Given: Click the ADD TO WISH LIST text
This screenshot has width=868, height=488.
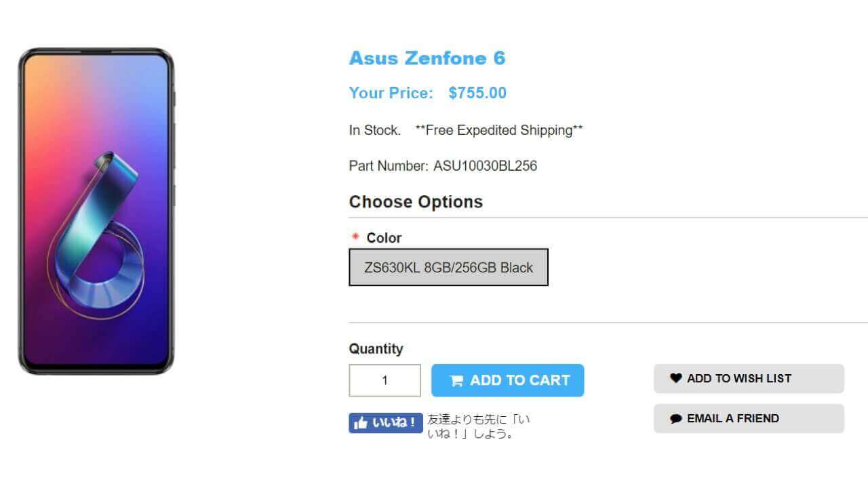Looking at the screenshot, I should [739, 378].
